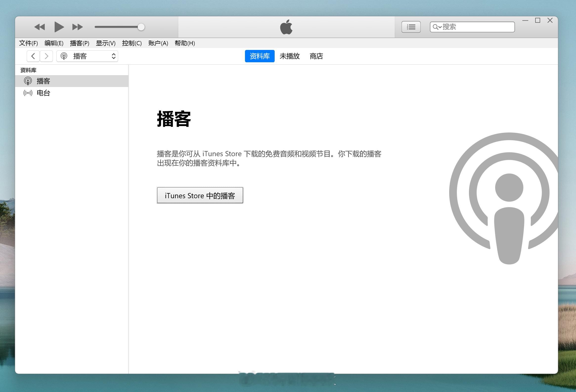Click the fast forward next button
Viewport: 576px width, 392px height.
[x=77, y=27]
